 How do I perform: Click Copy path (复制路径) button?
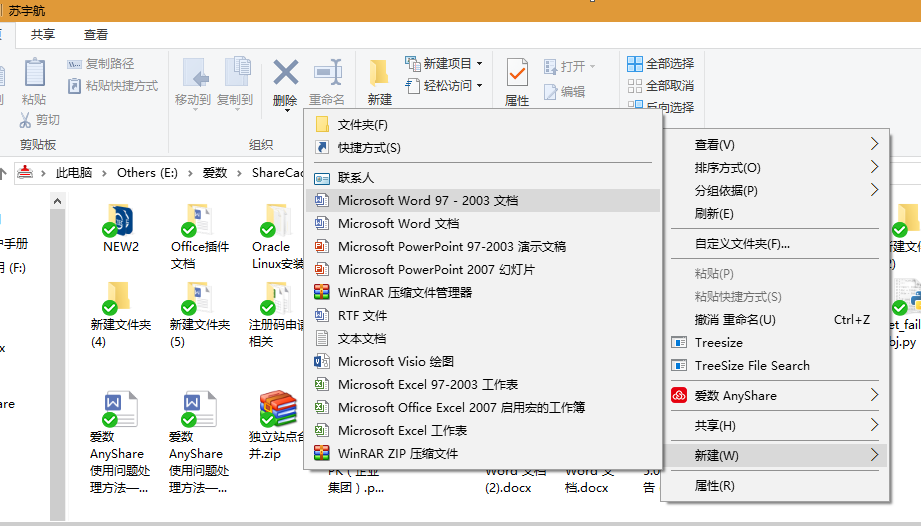[x=100, y=63]
